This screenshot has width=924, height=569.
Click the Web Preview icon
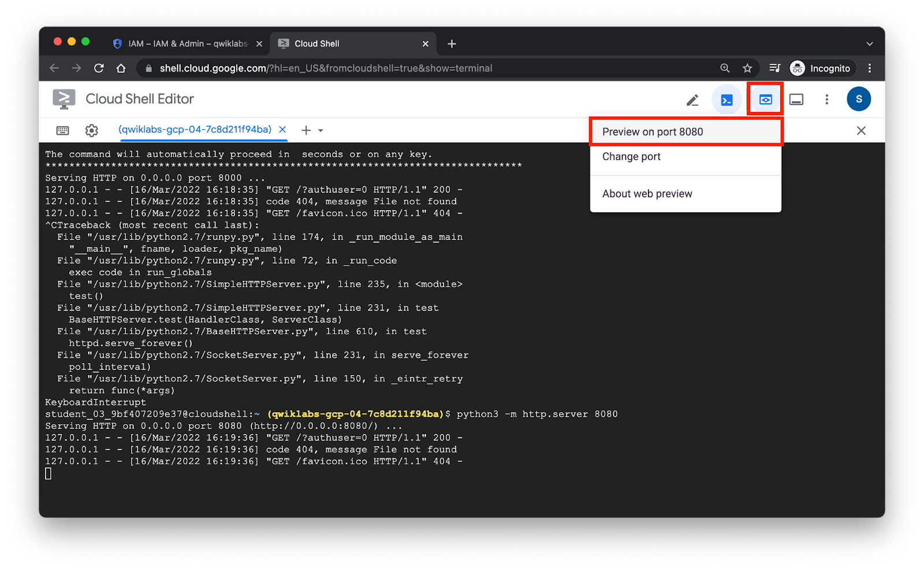[765, 99]
